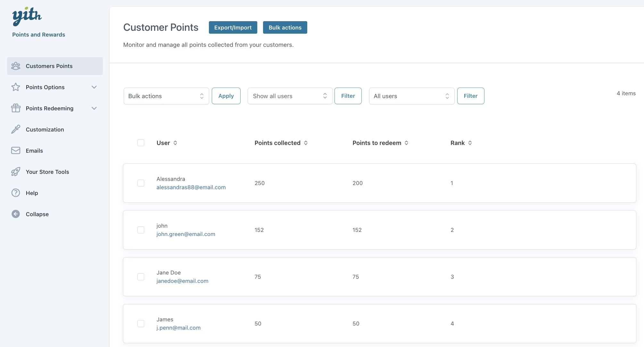
Task: Tick the select-all checkbox in header
Action: [x=141, y=143]
